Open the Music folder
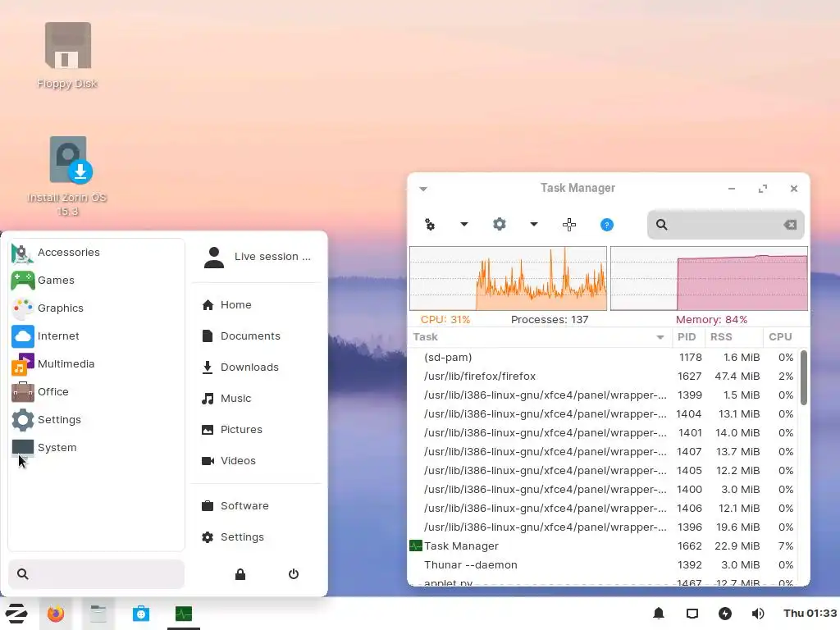 [257, 398]
